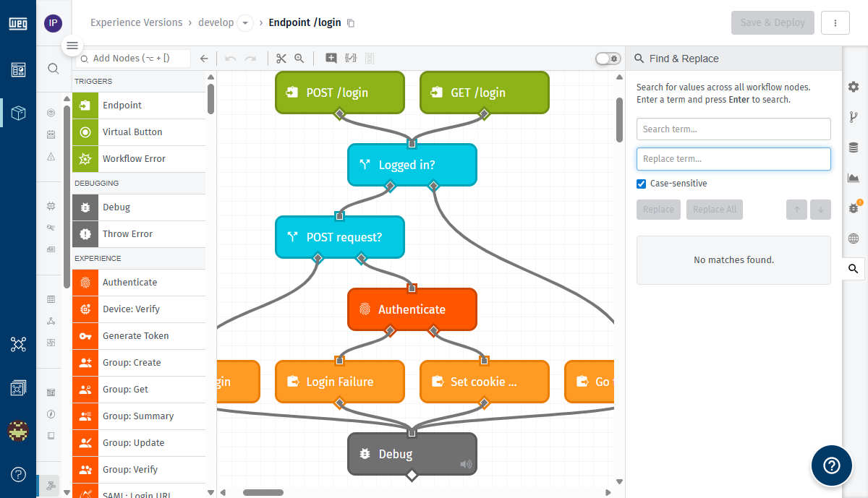Select the Endpoint trigger node in palette
Image resolution: width=868 pixels, height=498 pixels.
click(x=139, y=106)
